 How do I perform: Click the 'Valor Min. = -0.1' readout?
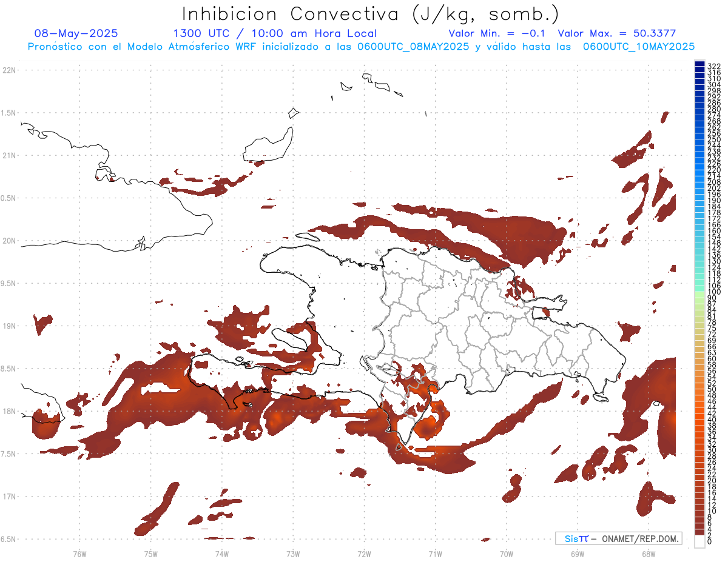click(497, 33)
